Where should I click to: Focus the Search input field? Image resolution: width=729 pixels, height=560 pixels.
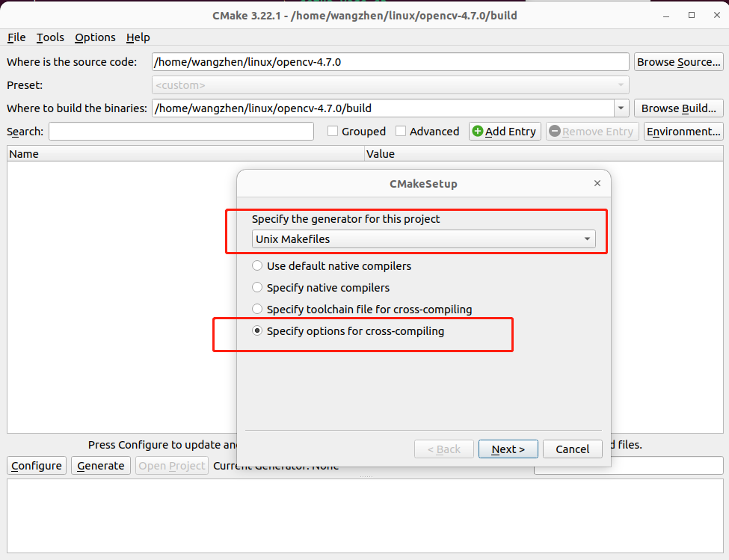[x=181, y=132]
